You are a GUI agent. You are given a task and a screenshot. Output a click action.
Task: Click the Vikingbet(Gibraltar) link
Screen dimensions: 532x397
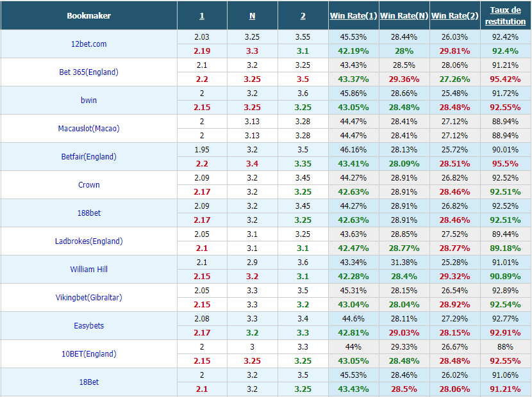click(x=89, y=297)
